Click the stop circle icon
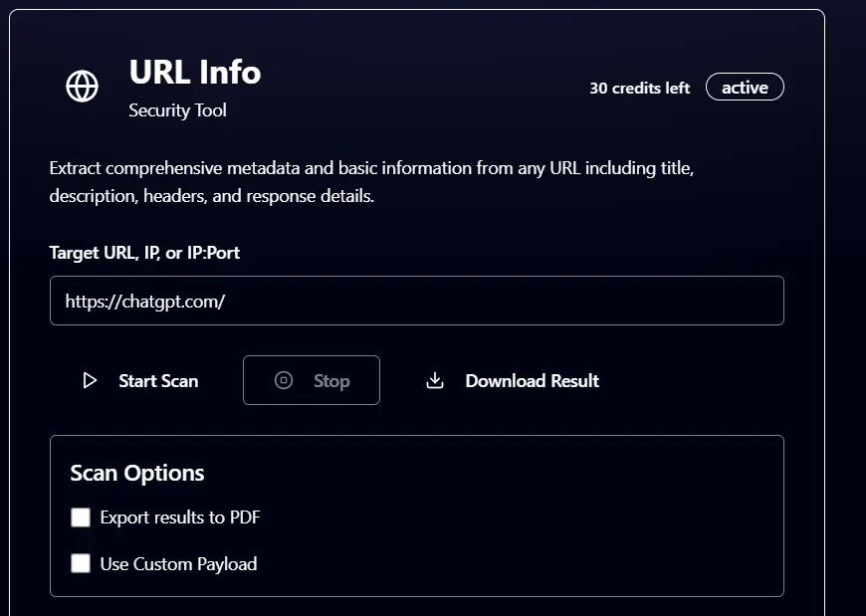 284,380
